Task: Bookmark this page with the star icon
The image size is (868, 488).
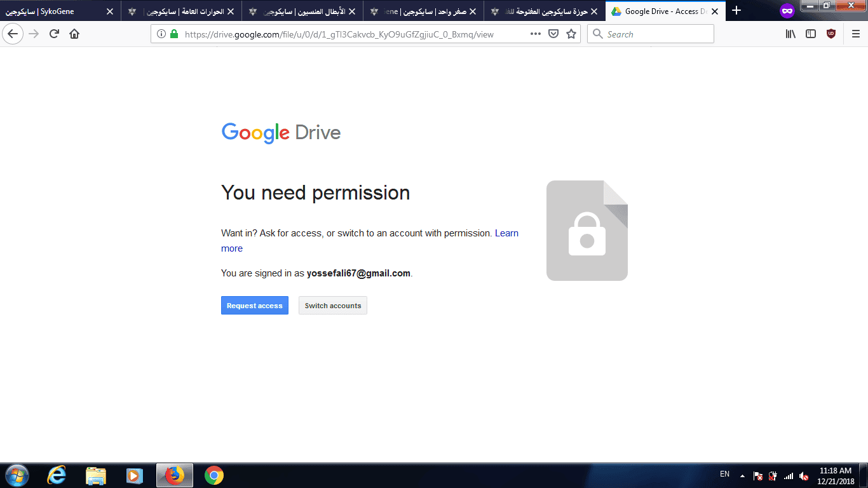Action: [x=571, y=34]
